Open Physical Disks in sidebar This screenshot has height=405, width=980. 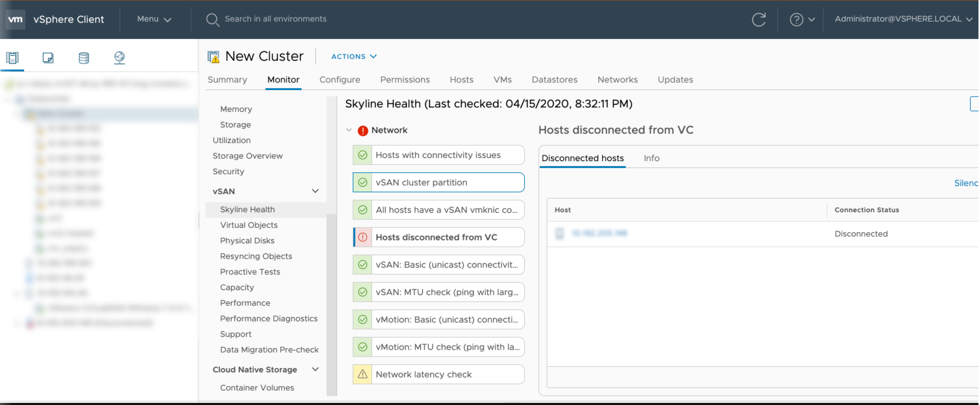[247, 241]
